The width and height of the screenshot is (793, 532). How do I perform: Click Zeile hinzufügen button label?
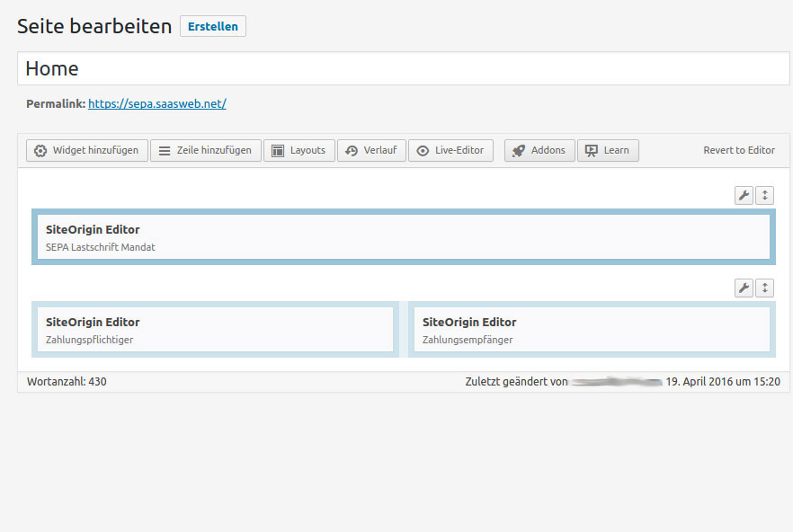214,150
